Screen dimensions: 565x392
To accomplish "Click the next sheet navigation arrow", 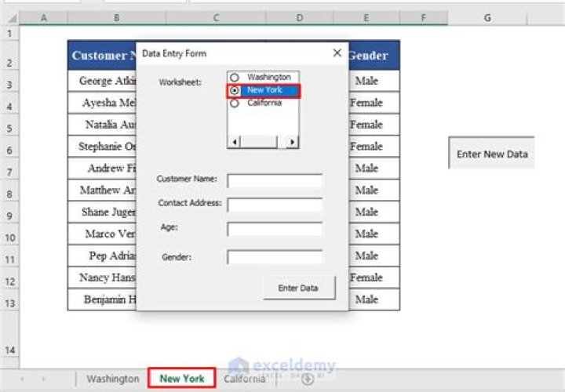I will click(43, 379).
